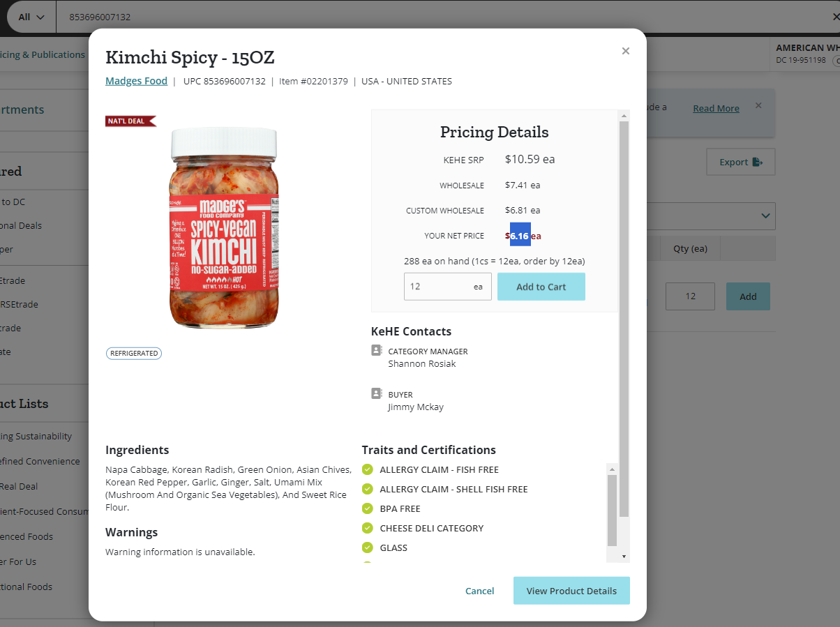Screen dimensions: 840x627
Task: Click the Cancel link in dialog
Action: 480,591
